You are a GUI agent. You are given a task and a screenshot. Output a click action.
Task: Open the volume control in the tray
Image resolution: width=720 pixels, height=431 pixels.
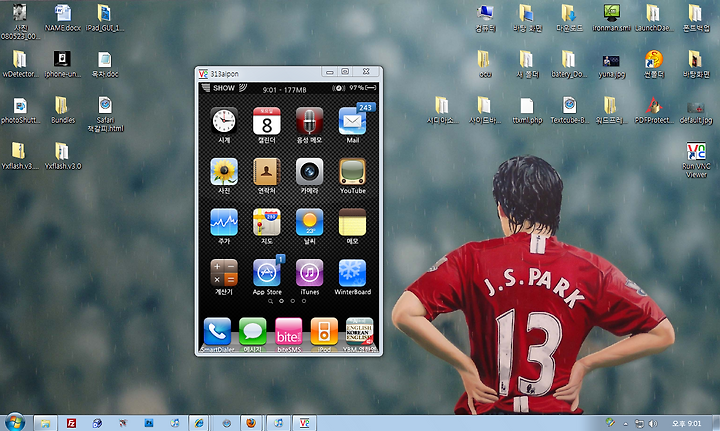coord(652,423)
